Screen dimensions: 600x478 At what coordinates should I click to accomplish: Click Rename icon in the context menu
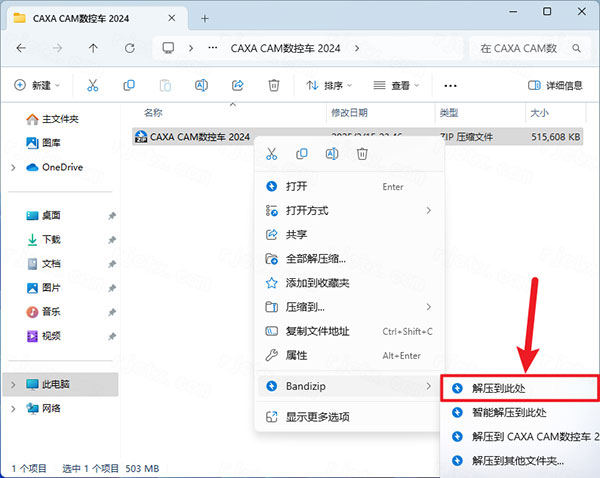pos(332,154)
